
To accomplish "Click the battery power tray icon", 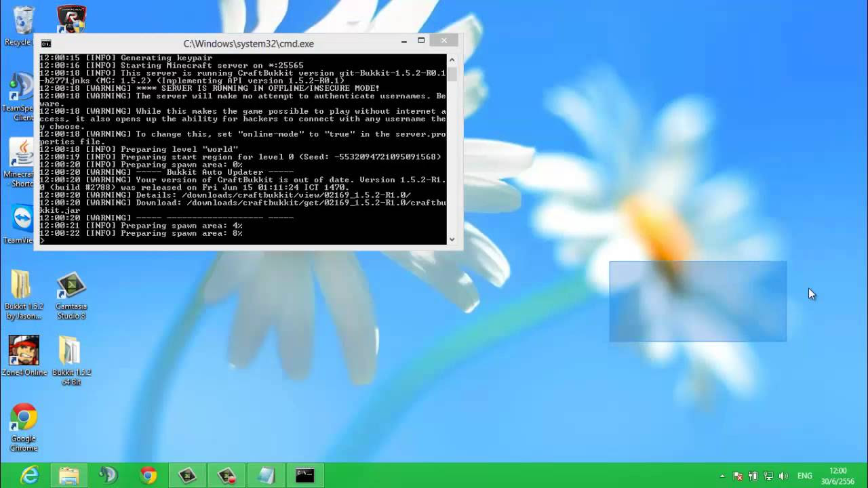I will coord(753,476).
